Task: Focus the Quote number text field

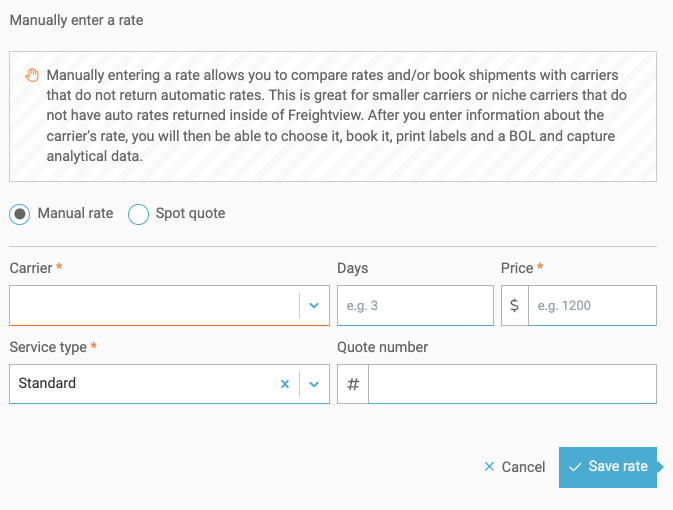Action: [x=511, y=383]
